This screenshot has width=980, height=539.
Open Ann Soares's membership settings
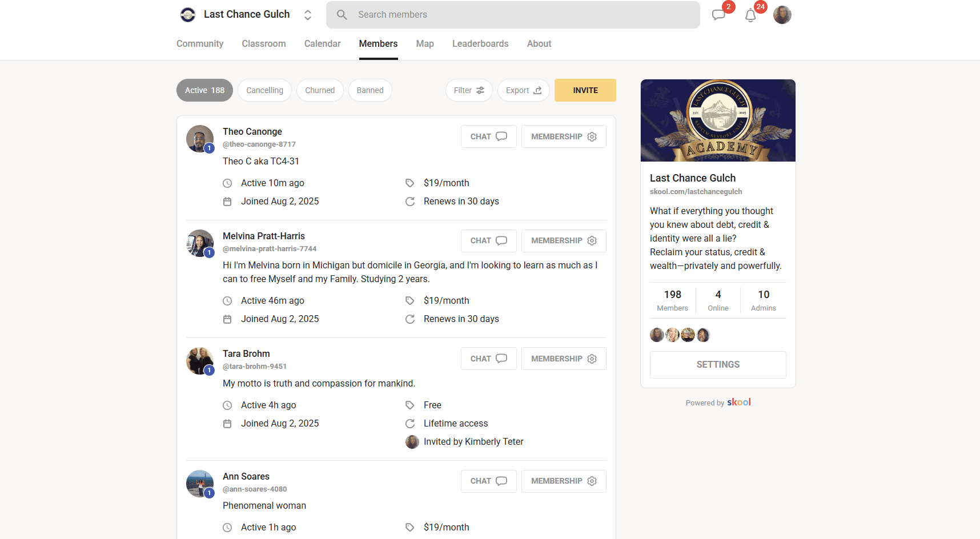[x=564, y=481]
